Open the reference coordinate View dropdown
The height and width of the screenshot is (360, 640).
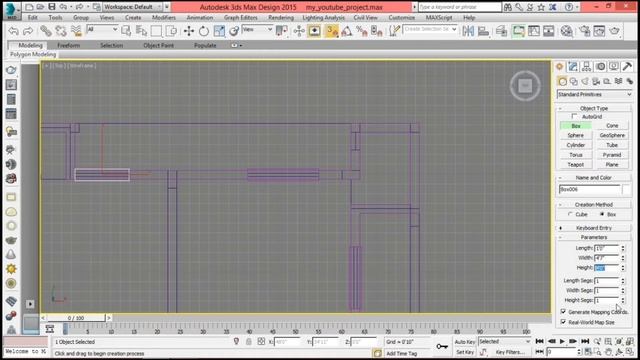[257, 30]
